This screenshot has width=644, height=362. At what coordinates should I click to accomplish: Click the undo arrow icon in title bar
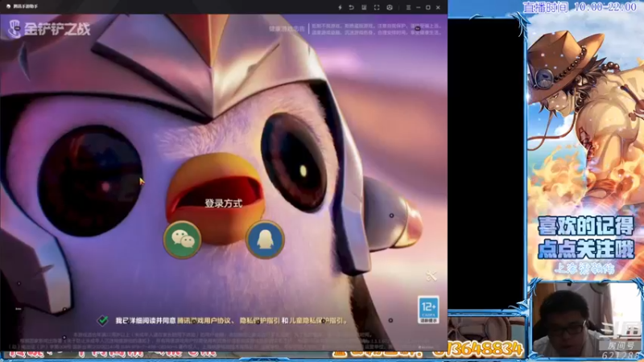tap(352, 7)
